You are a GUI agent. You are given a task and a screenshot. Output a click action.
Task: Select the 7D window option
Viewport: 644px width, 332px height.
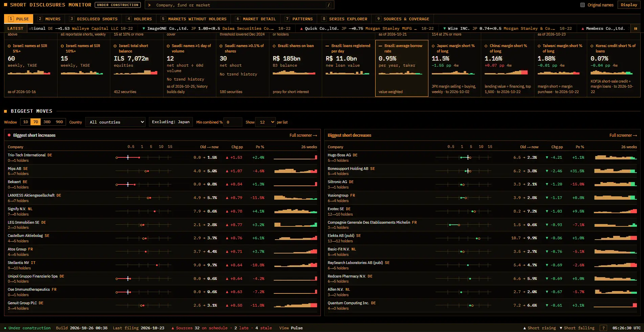click(x=36, y=122)
